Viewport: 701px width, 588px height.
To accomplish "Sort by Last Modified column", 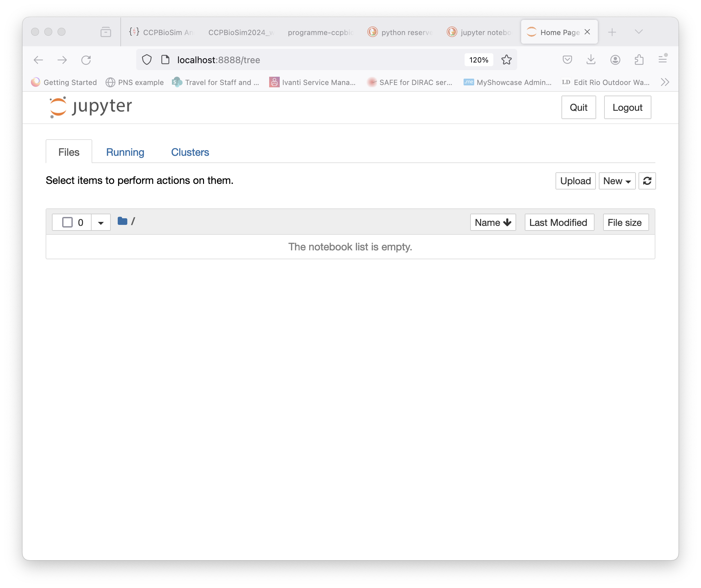I will pos(559,222).
